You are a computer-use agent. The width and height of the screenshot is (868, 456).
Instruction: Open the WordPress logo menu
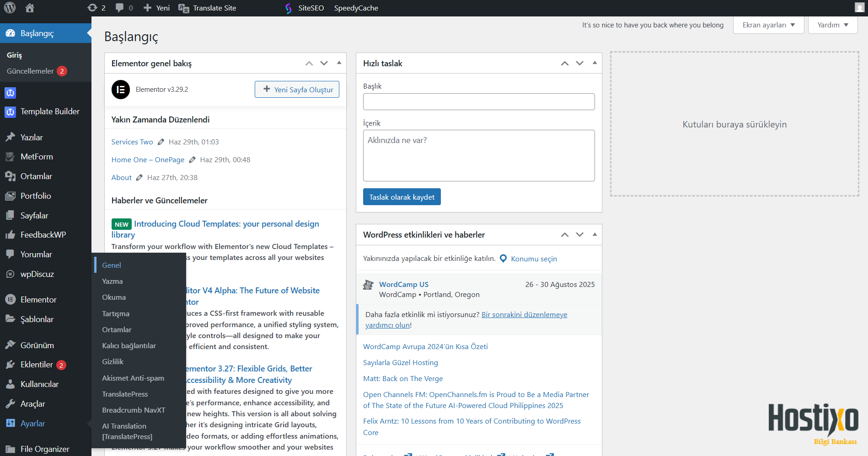10,8
